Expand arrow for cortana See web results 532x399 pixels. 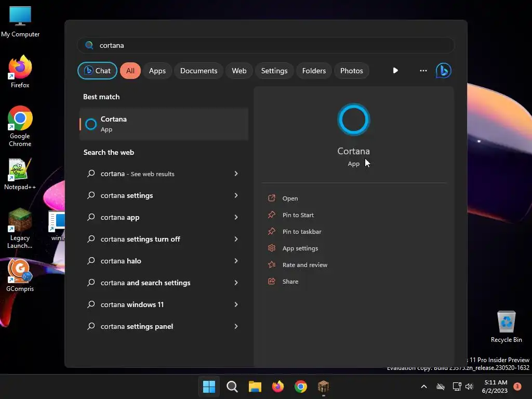coord(236,174)
